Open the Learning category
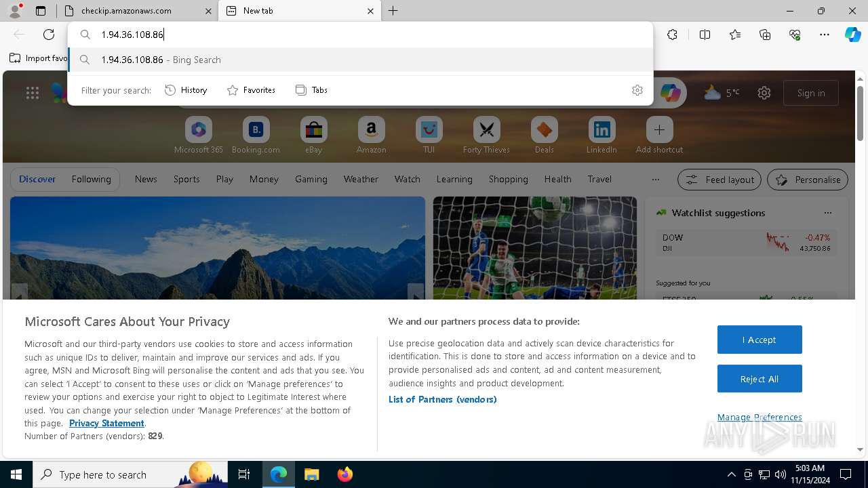Image resolution: width=868 pixels, height=488 pixels. tap(454, 179)
